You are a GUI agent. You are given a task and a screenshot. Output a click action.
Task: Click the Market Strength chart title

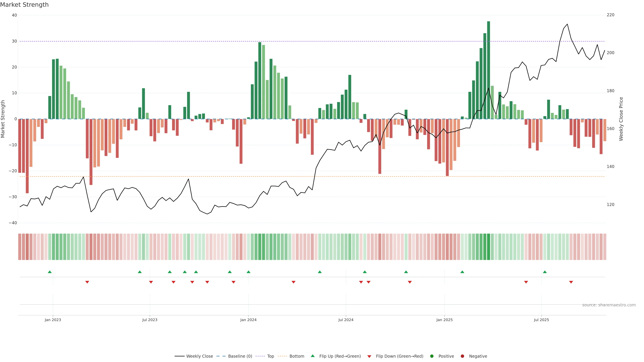[x=24, y=5]
